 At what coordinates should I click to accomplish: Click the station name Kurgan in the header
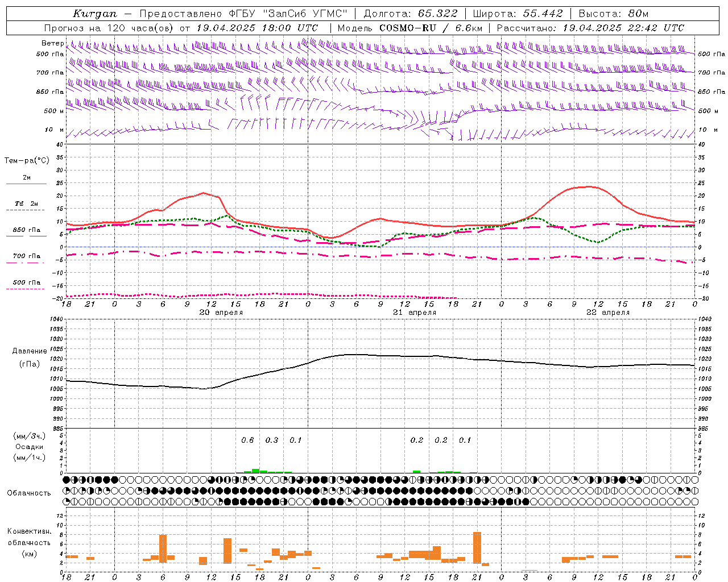[x=95, y=14]
